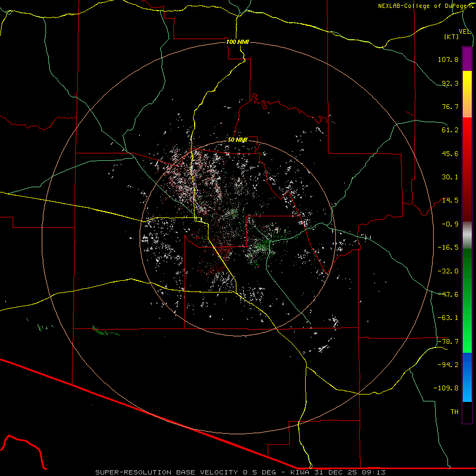Click the red segment of the color bar
Screen dimensions: 476x476
tap(467, 169)
